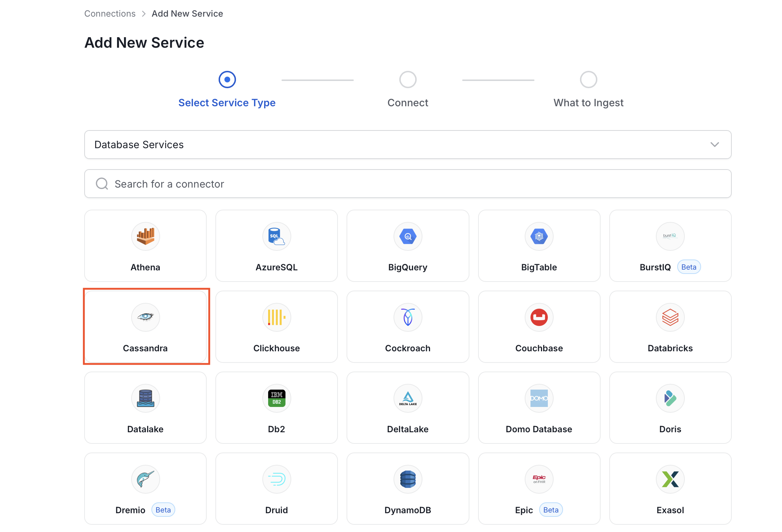Click the BigQuery card label

pyautogui.click(x=408, y=267)
